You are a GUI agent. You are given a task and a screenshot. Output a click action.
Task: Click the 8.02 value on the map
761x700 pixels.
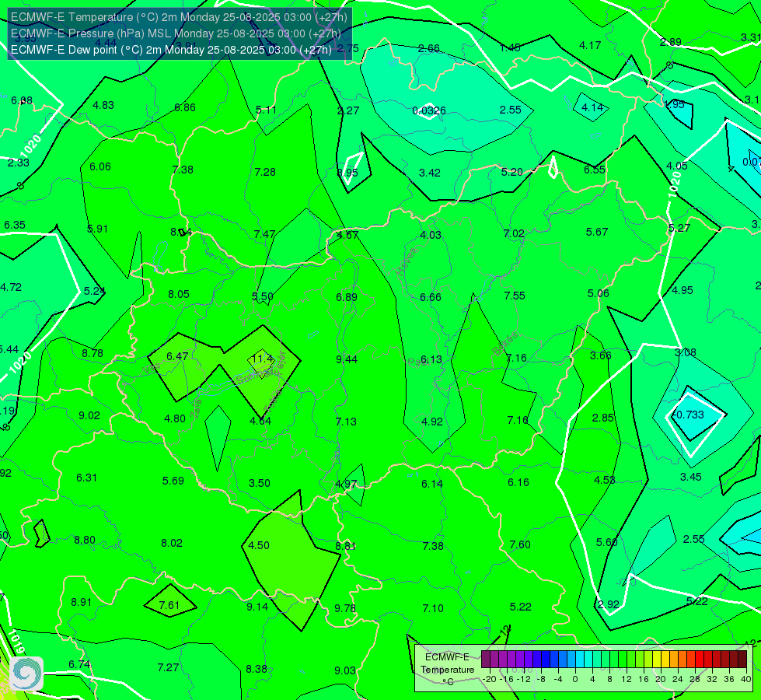(172, 543)
